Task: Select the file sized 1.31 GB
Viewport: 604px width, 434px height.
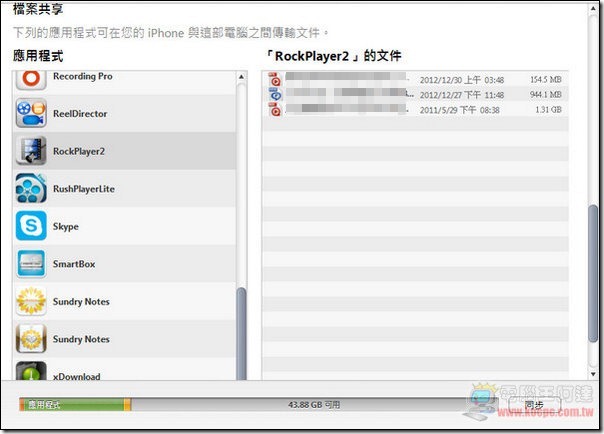Action: (x=415, y=110)
